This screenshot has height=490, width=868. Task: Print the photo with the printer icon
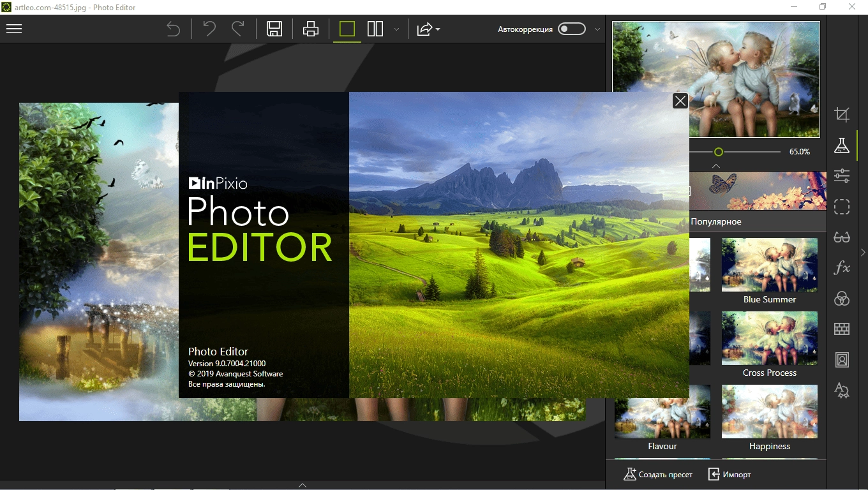pyautogui.click(x=311, y=29)
